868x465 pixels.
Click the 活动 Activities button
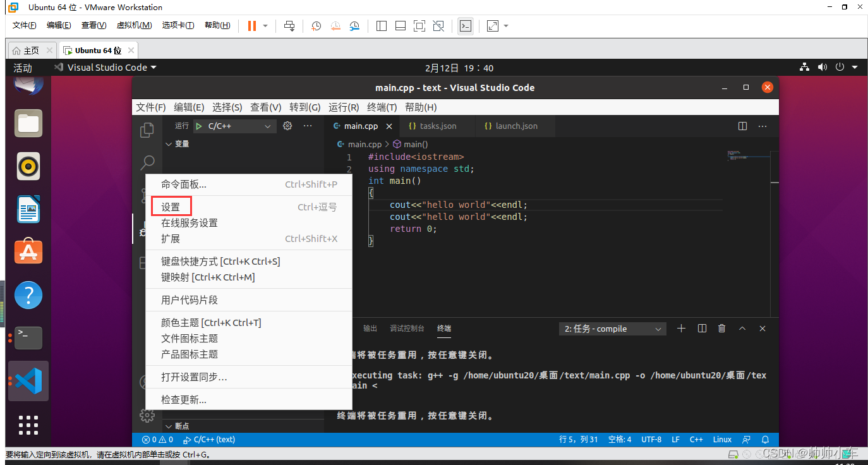pos(23,68)
